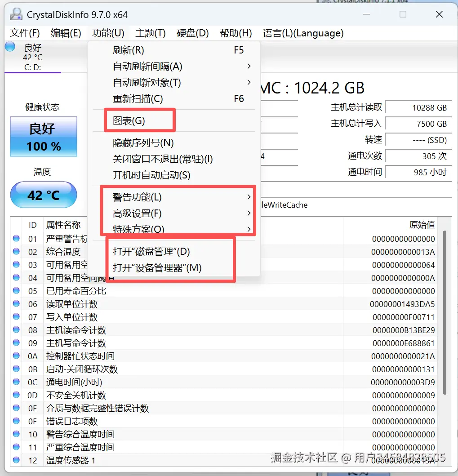Click raw value 0000001493DA5
The image size is (458, 476).
coord(402,304)
